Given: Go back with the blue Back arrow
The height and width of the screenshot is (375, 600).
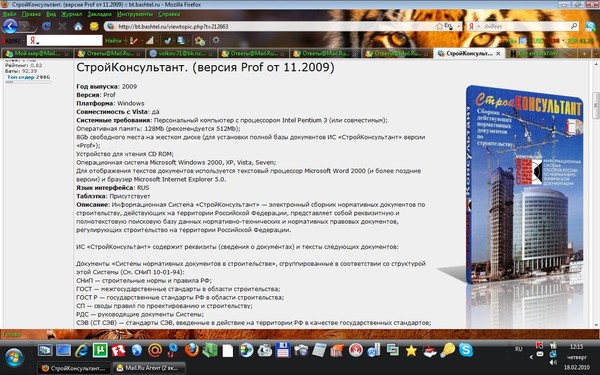Looking at the screenshot, I should (10, 26).
